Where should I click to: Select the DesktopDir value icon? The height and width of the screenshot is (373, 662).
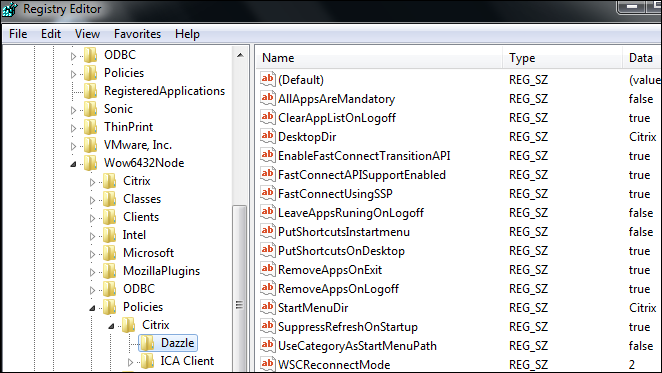[x=268, y=136]
